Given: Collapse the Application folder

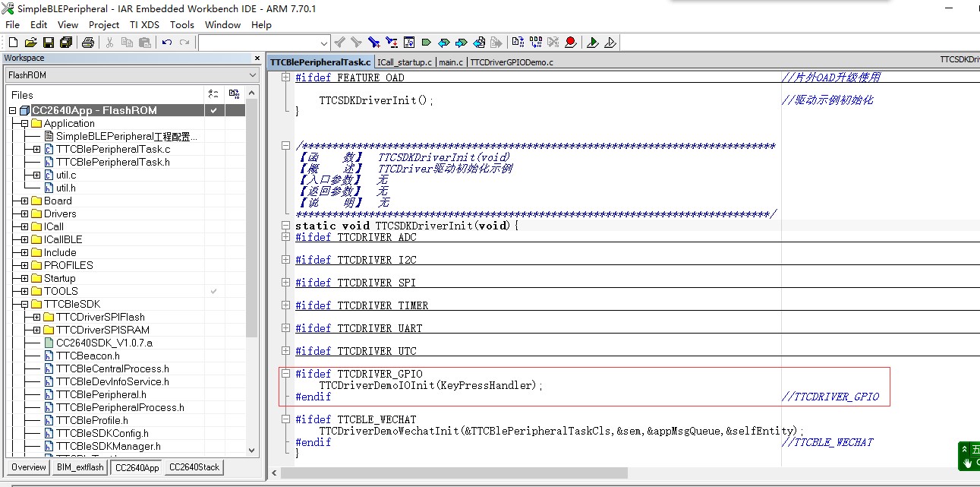Looking at the screenshot, I should [25, 123].
